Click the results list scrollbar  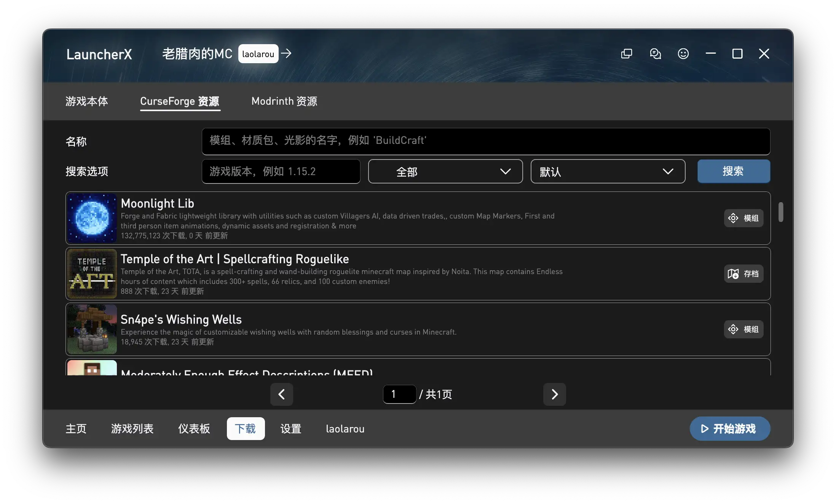coord(781,212)
